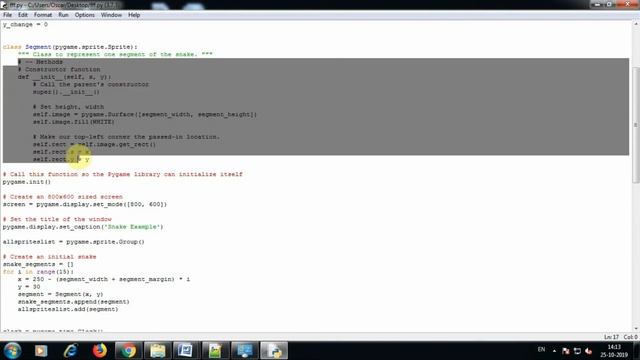Click the 'Col: 0' status indicator
This screenshot has height=360, width=640.
point(630,337)
